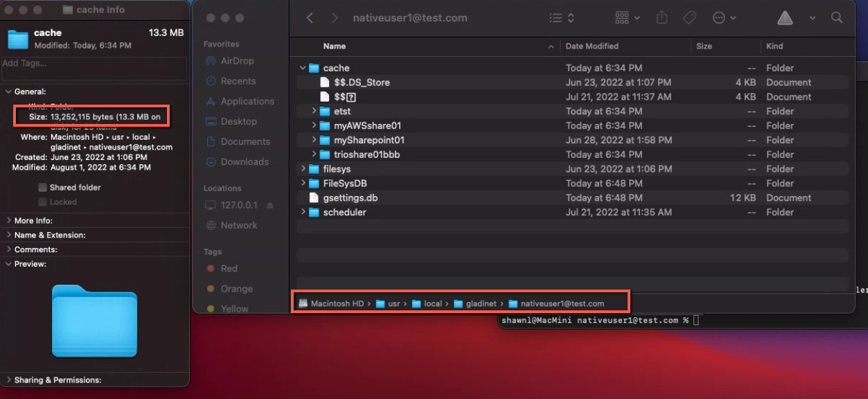Select the scheduler folder icon
Image resolution: width=868 pixels, height=399 pixels.
coord(314,212)
